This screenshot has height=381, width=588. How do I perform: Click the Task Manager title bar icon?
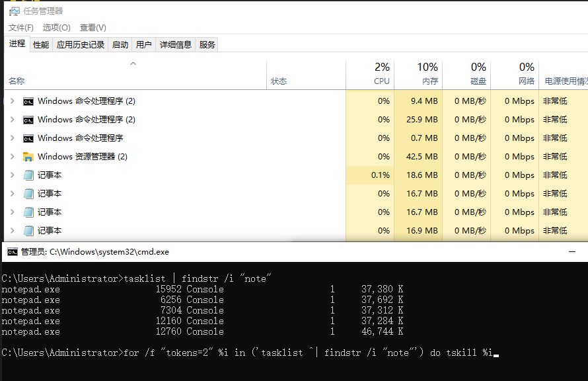point(14,11)
